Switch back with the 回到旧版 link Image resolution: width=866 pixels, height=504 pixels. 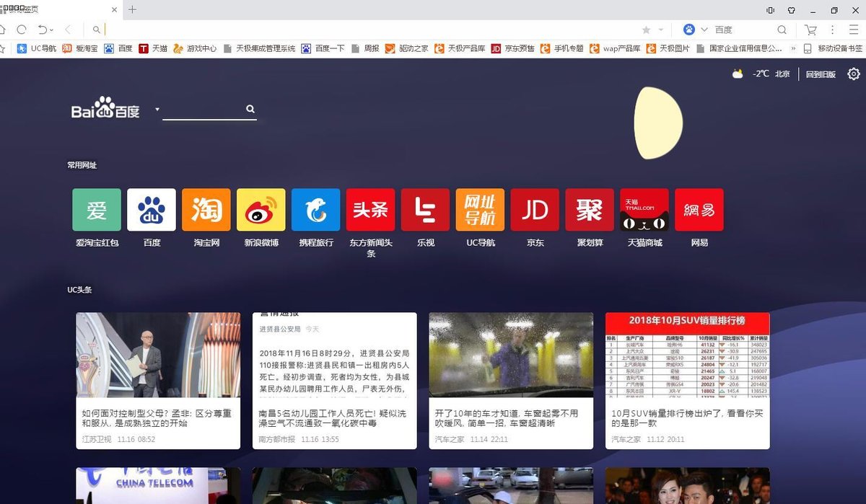point(821,74)
